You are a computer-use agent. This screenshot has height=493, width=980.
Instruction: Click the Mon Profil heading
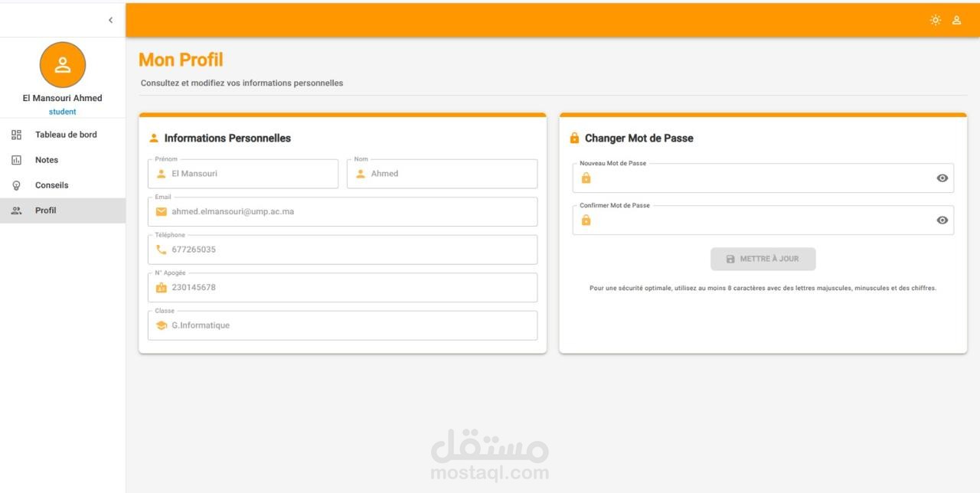pyautogui.click(x=181, y=60)
